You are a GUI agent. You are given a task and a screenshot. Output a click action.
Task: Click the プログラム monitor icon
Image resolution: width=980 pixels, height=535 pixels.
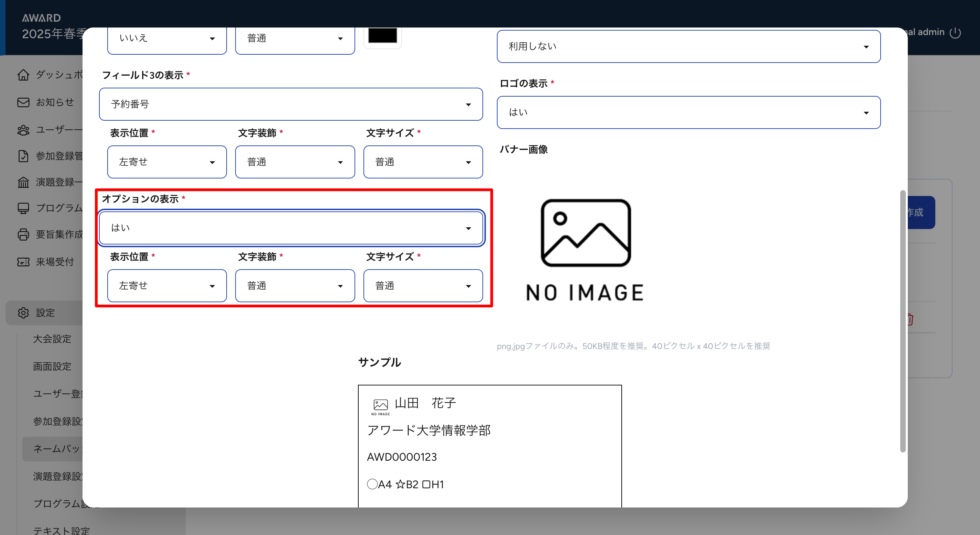point(23,208)
